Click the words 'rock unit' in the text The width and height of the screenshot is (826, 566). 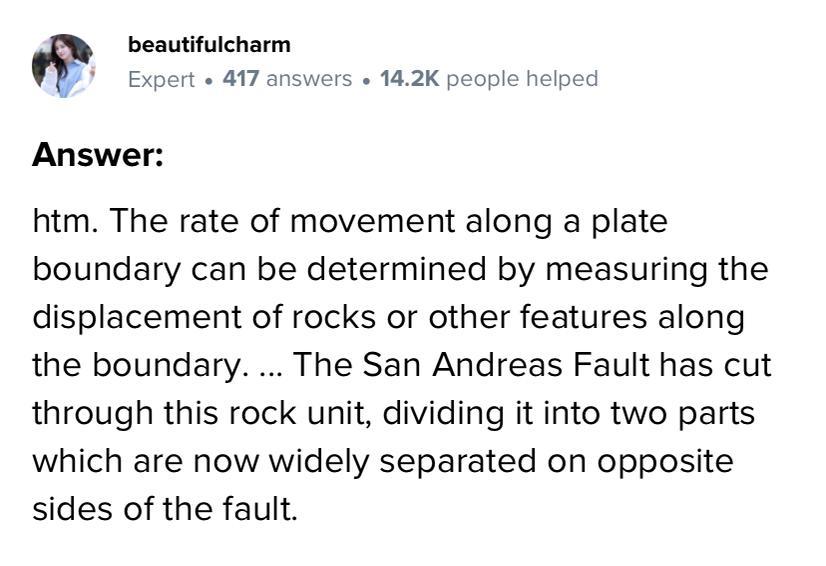(296, 413)
